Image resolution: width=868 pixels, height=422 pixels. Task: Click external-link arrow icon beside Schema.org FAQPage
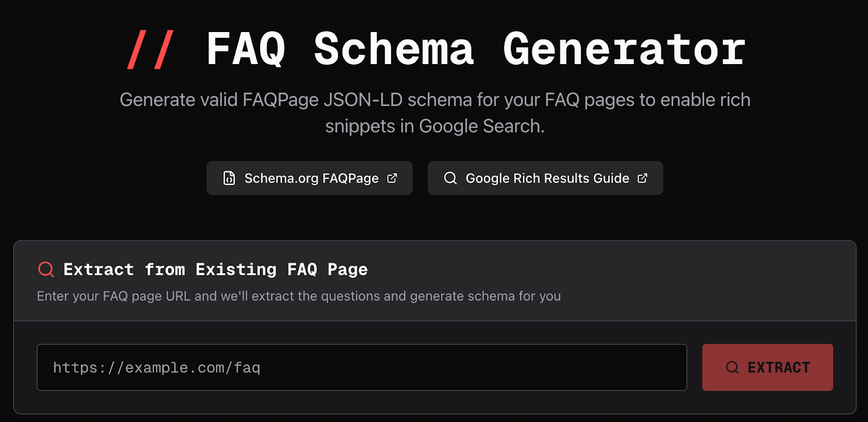[392, 178]
